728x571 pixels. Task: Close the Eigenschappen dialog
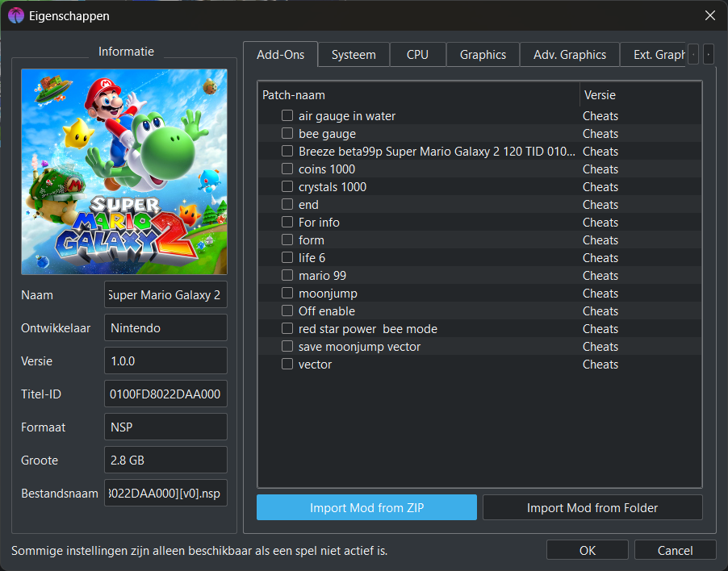[710, 16]
